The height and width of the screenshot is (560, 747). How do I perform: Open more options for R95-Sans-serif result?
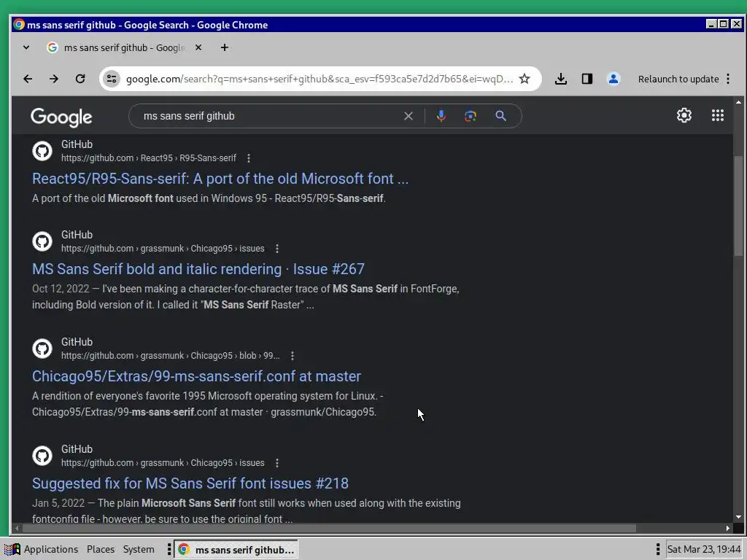[x=249, y=158]
